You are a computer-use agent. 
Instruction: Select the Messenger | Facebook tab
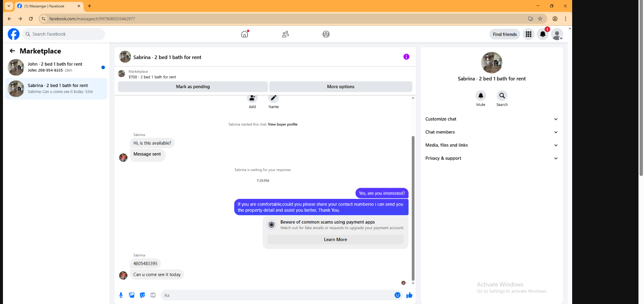[x=49, y=6]
